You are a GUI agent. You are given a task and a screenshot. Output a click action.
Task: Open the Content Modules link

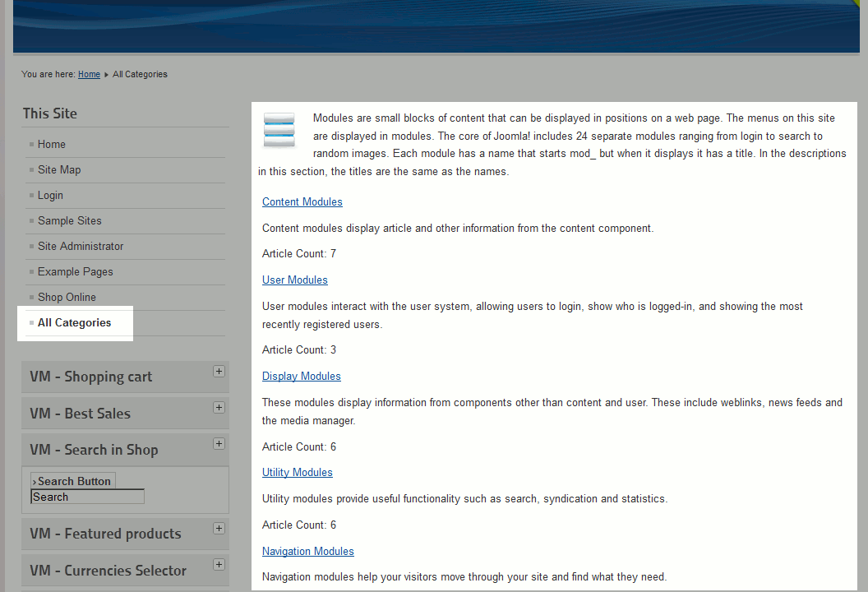(302, 201)
